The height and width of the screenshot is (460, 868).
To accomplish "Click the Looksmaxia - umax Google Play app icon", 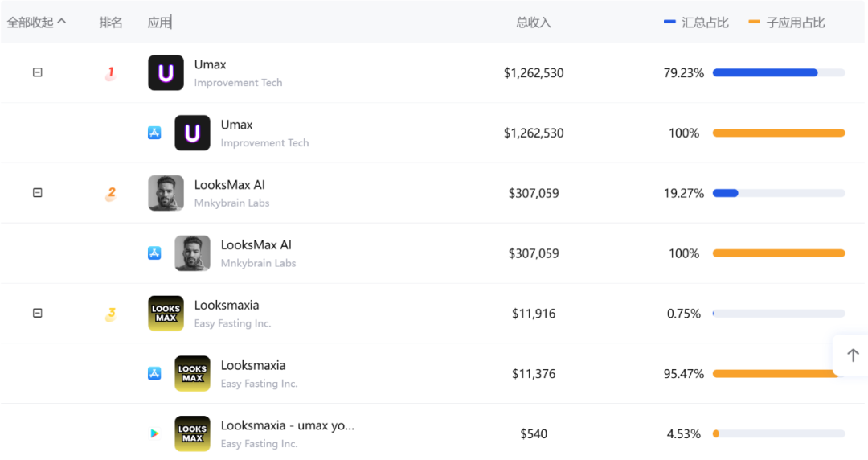I will (x=192, y=433).
